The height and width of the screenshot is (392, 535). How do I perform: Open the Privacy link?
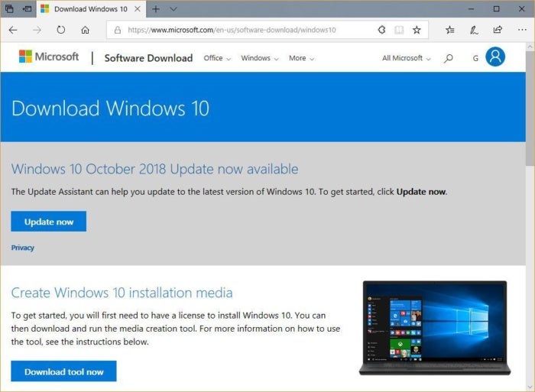(x=22, y=248)
